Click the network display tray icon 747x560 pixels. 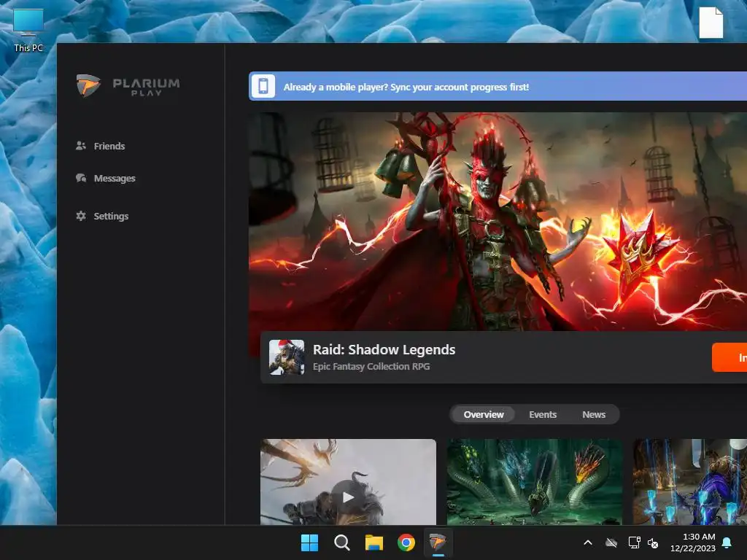click(634, 542)
